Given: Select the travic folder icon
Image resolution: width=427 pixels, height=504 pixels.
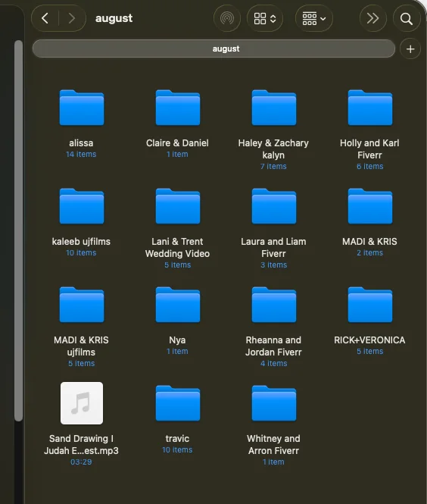Looking at the screenshot, I should [178, 403].
